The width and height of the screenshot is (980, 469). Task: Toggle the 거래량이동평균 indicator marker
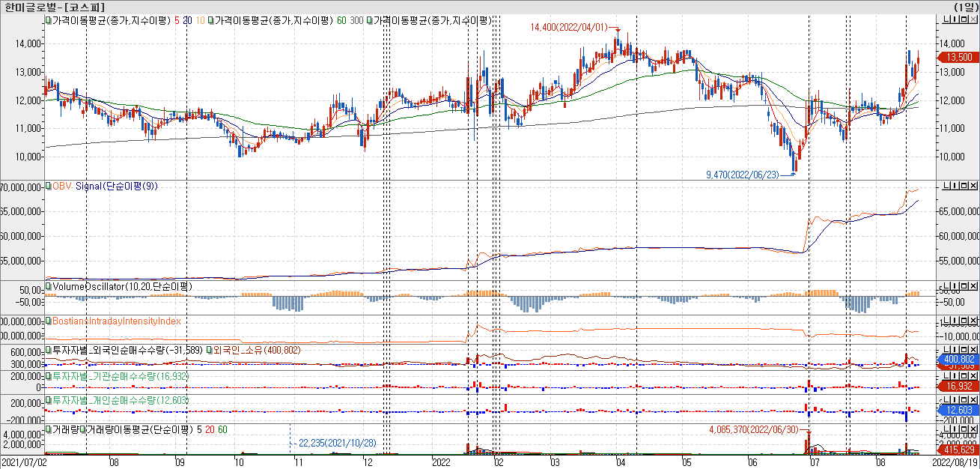pos(83,429)
